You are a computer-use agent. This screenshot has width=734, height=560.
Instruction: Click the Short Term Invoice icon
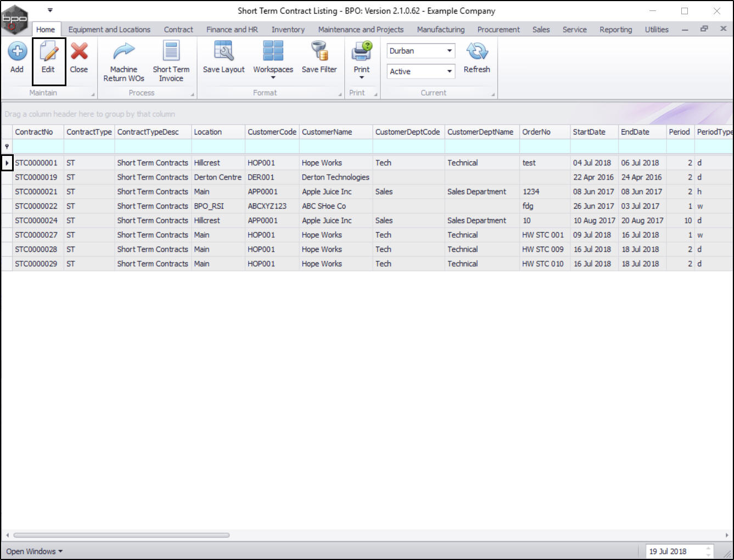171,51
